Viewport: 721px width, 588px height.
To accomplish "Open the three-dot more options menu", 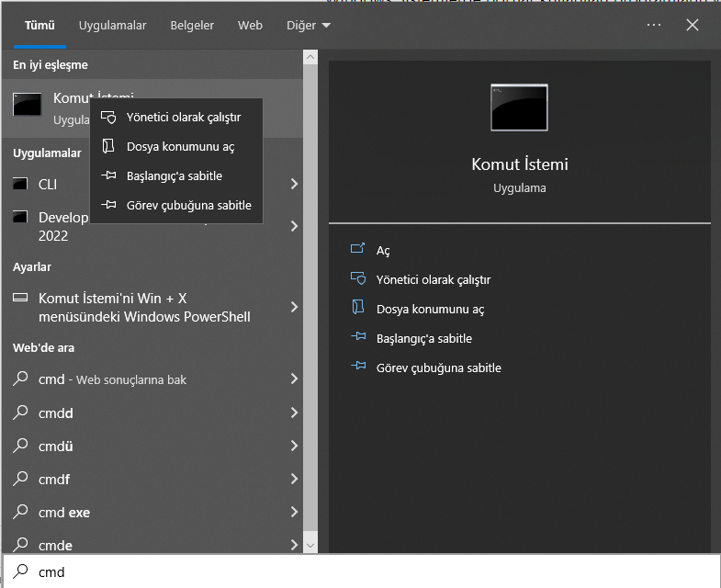I will point(654,26).
